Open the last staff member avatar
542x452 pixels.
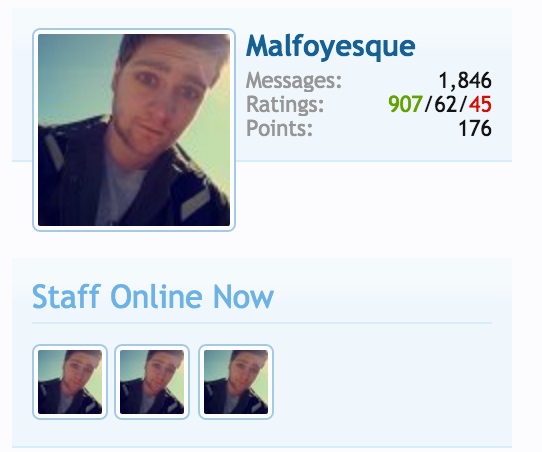pyautogui.click(x=236, y=382)
